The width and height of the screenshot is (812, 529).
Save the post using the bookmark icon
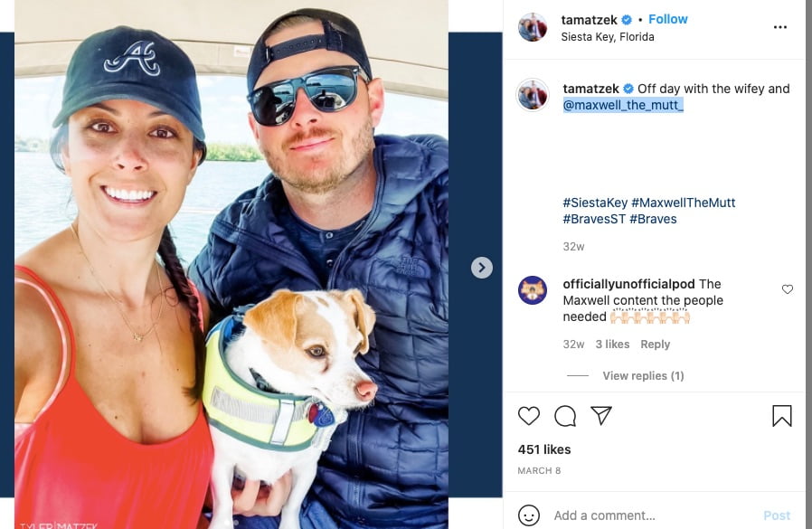[x=782, y=416]
